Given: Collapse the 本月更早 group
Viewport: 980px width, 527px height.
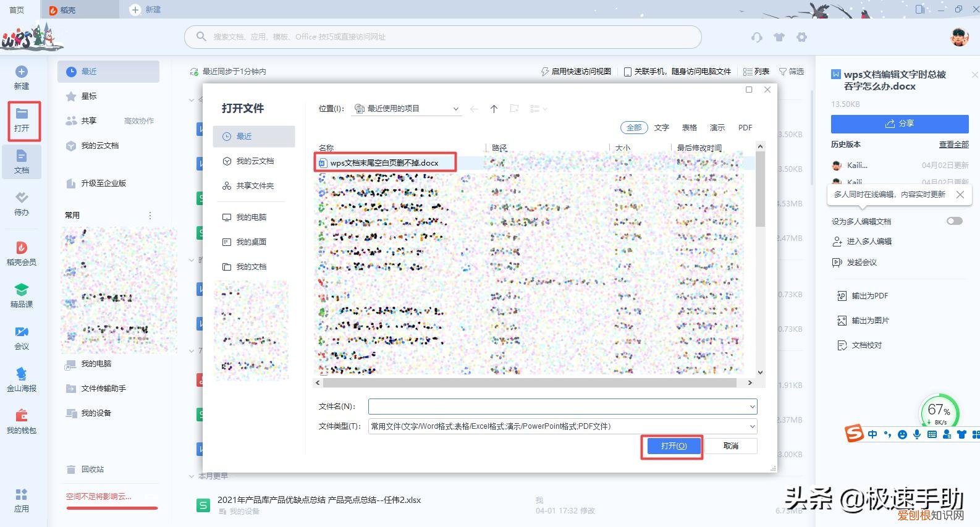Looking at the screenshot, I should [192, 476].
